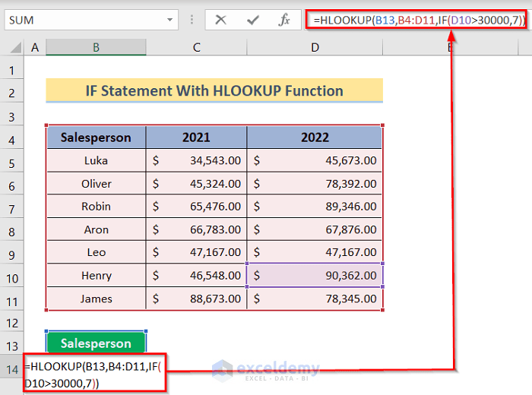Select the 78,345.00 cell
The height and width of the screenshot is (395, 532).
pyautogui.click(x=315, y=299)
